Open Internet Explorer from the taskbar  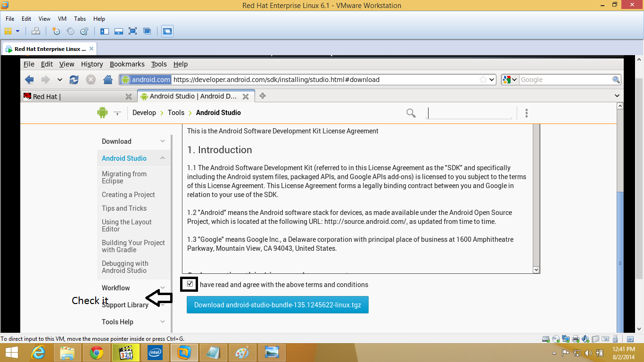tap(39, 353)
